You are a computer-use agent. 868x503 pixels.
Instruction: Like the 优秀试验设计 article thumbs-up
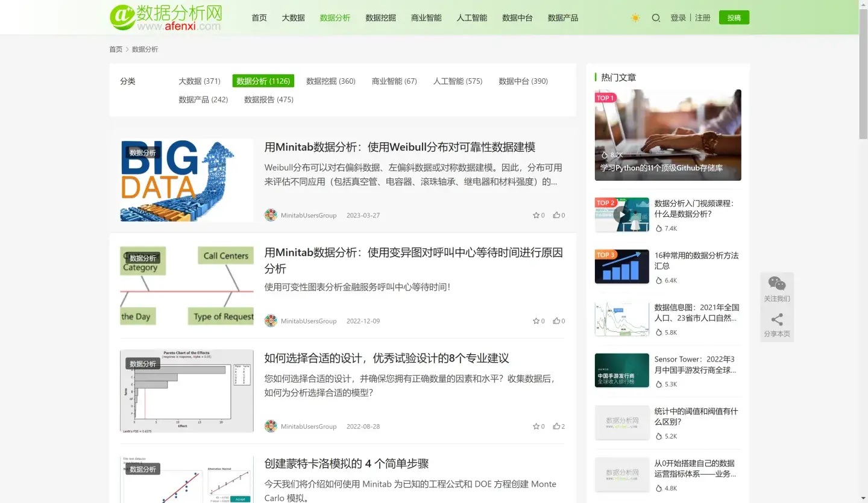pos(556,426)
